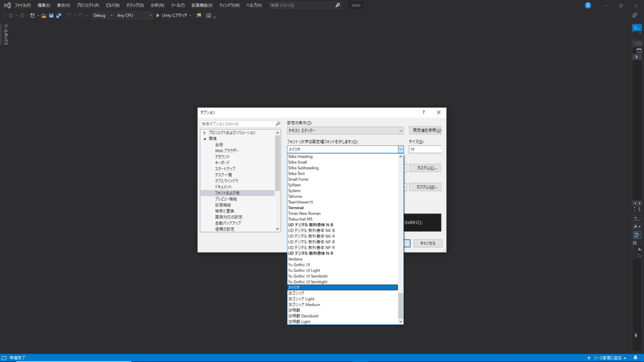The height and width of the screenshot is (362, 644).
Task: Click the font list scrollbar thumb
Action: 400,306
